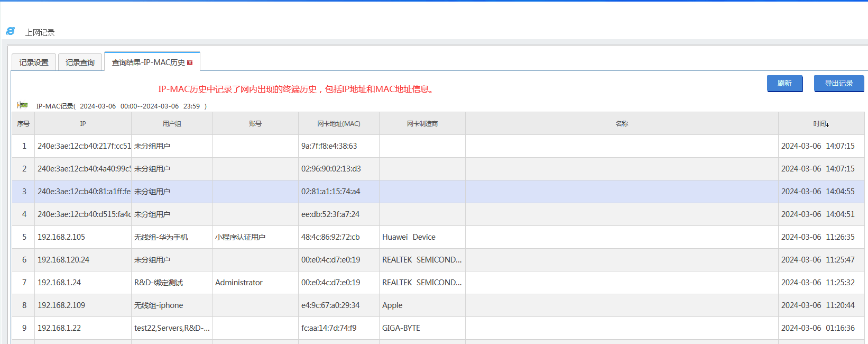Click the 名称 column header
Screen dimensions: 868x344
[622, 124]
